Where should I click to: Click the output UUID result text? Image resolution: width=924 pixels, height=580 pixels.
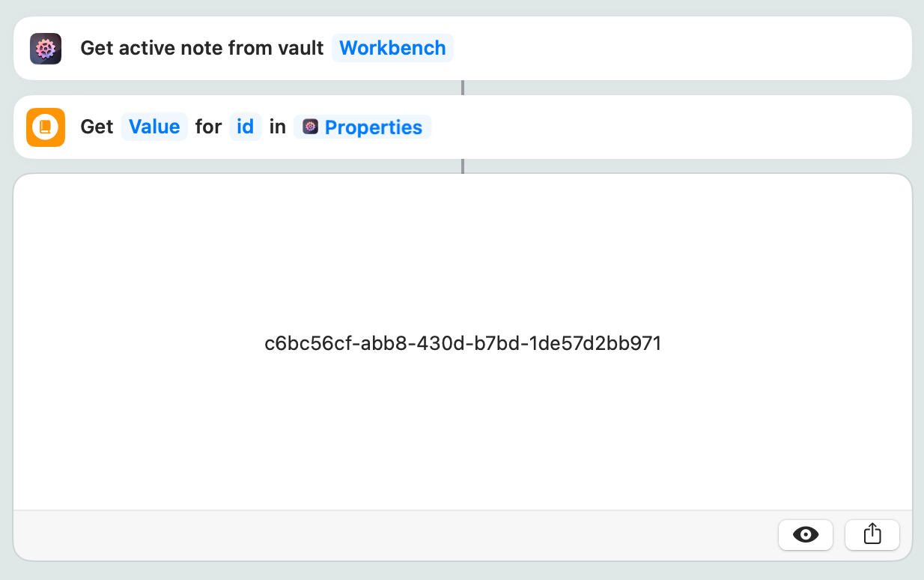tap(463, 343)
